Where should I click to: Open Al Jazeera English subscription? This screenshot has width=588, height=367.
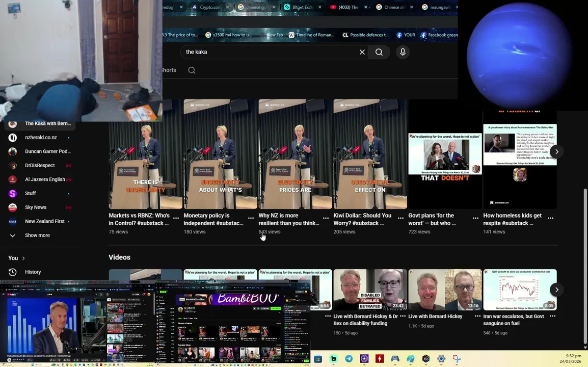tap(40, 179)
